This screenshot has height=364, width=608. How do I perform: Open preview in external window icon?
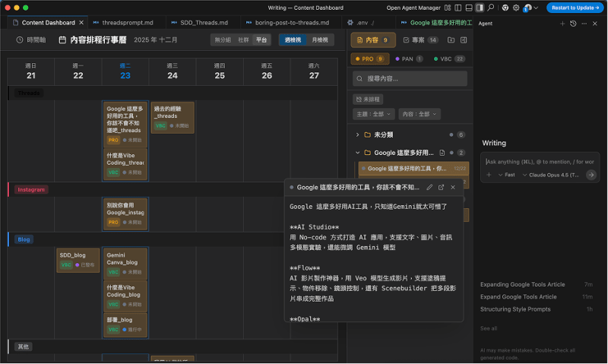pyautogui.click(x=442, y=188)
